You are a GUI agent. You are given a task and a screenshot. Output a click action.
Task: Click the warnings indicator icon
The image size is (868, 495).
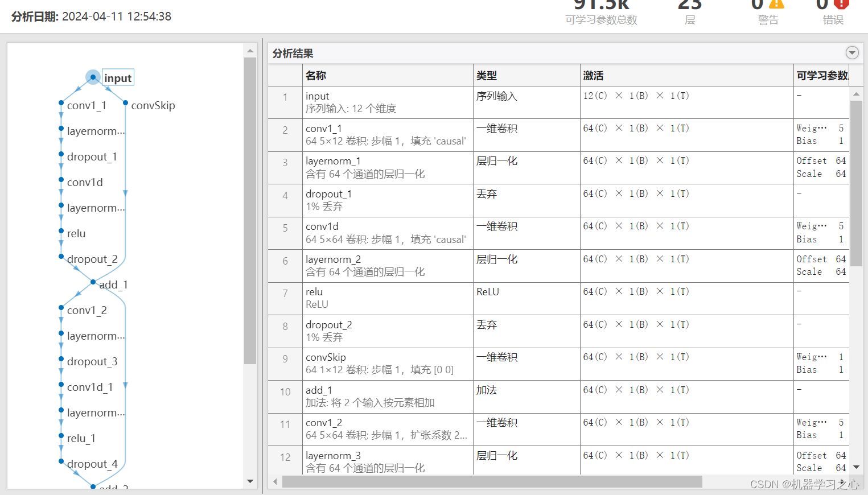pos(776,3)
